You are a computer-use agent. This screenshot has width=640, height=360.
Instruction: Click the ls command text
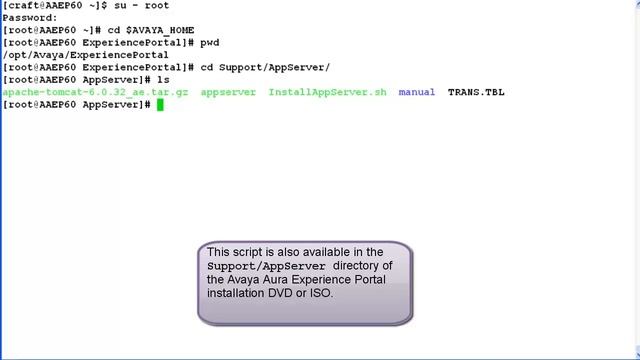(163, 80)
